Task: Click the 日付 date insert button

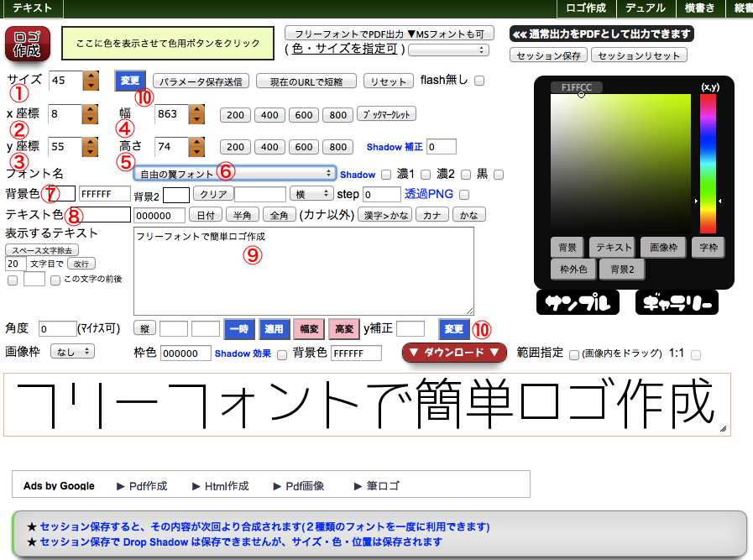Action: [x=206, y=215]
